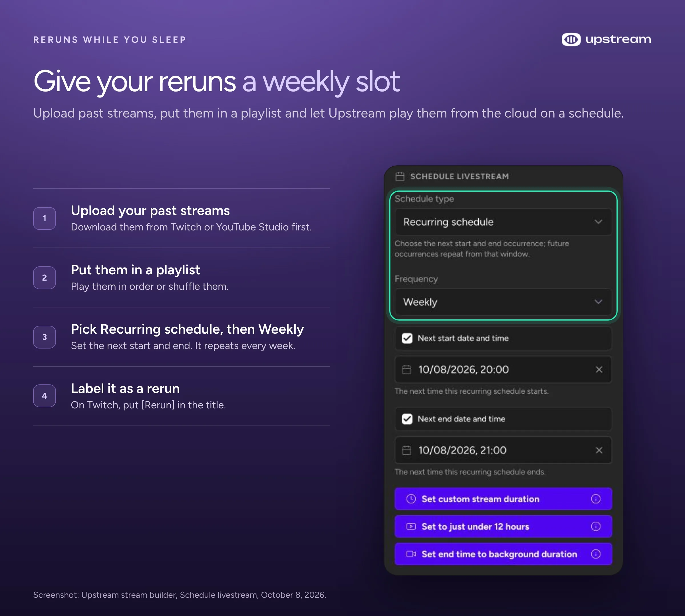Clear the 20:00 start date with X

point(599,370)
